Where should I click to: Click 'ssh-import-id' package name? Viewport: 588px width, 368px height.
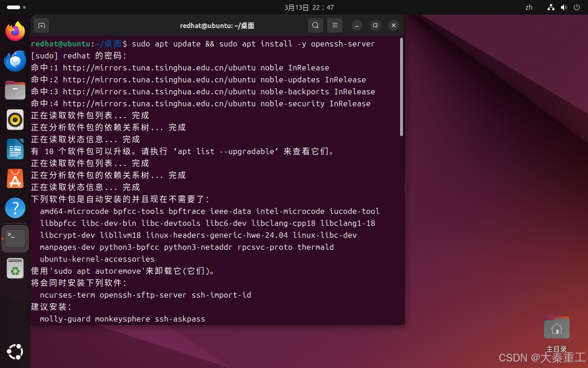click(x=221, y=295)
